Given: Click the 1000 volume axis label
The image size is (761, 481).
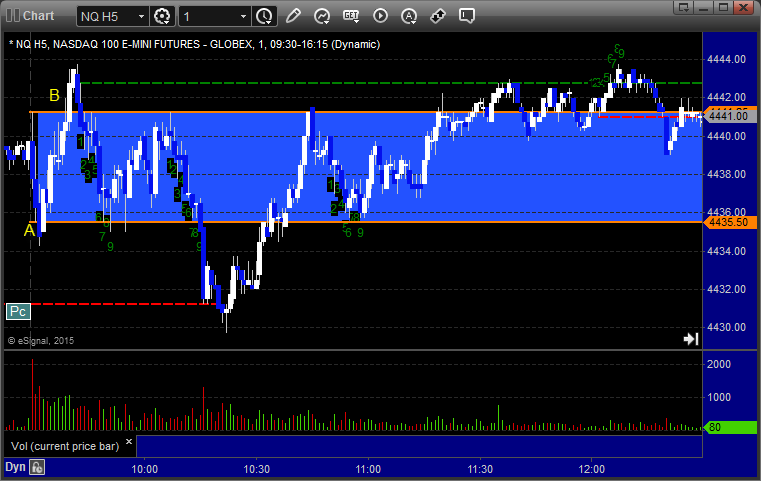Looking at the screenshot, I should tap(719, 397).
